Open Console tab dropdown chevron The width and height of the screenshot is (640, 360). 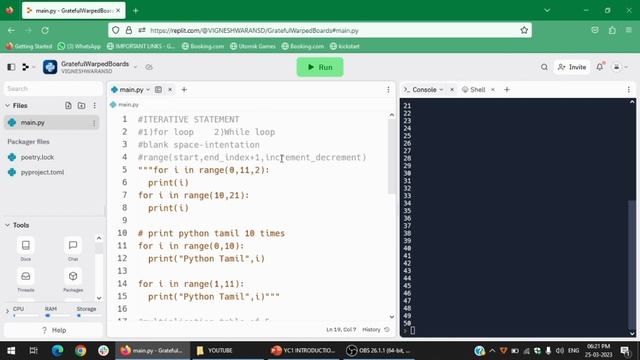[x=441, y=89]
